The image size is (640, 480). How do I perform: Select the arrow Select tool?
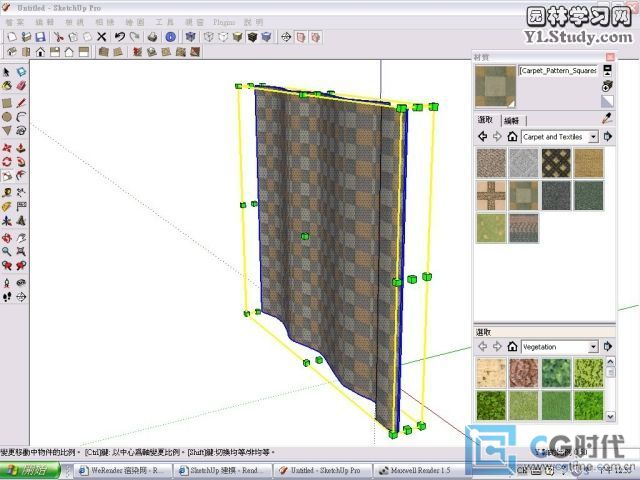point(7,72)
